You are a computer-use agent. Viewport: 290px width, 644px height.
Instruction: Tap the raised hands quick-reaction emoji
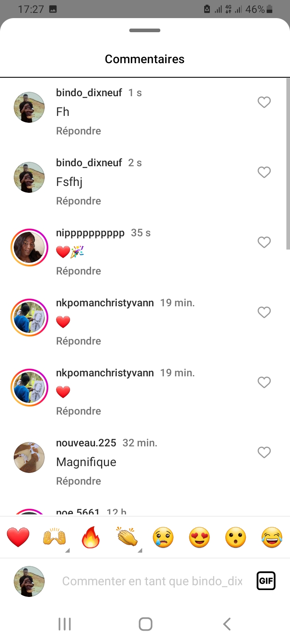click(x=54, y=537)
